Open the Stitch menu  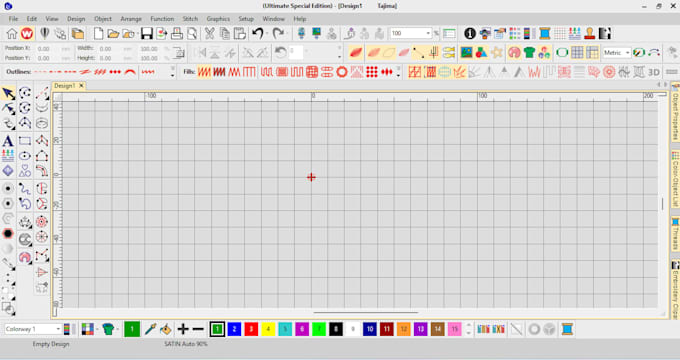point(190,19)
